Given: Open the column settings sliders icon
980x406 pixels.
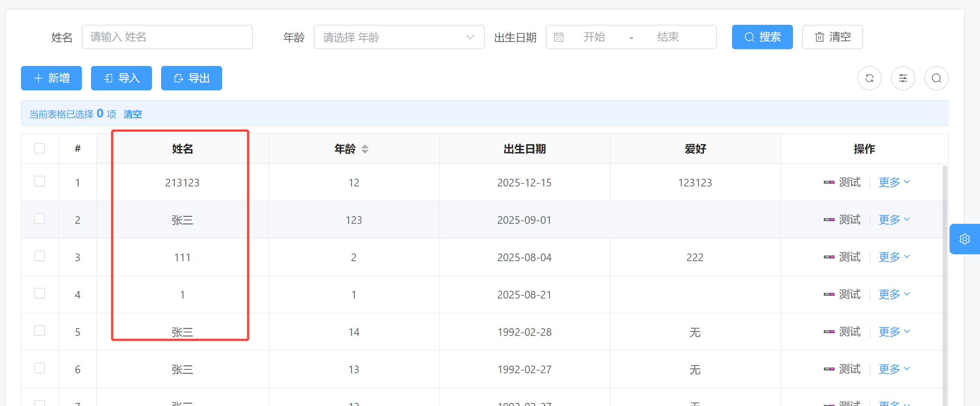Looking at the screenshot, I should pyautogui.click(x=903, y=78).
